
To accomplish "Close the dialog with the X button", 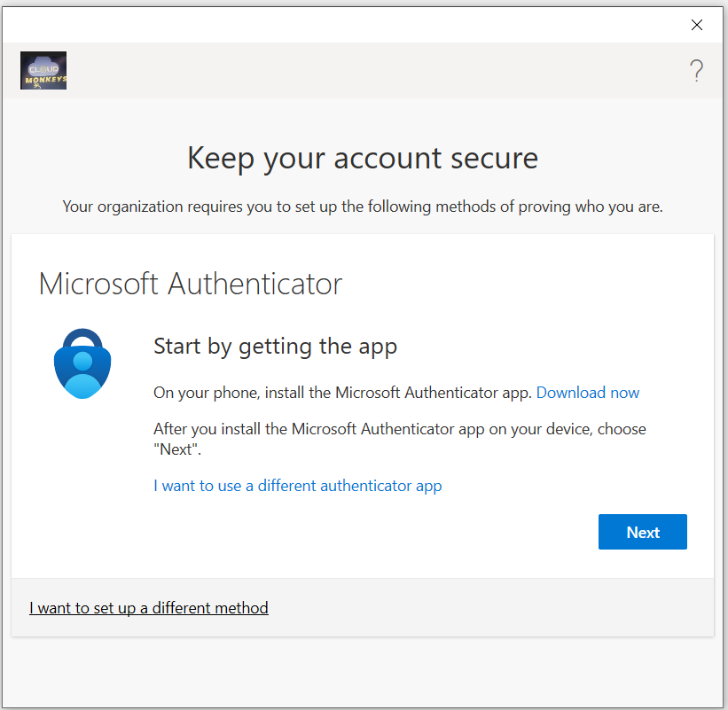I will click(696, 25).
